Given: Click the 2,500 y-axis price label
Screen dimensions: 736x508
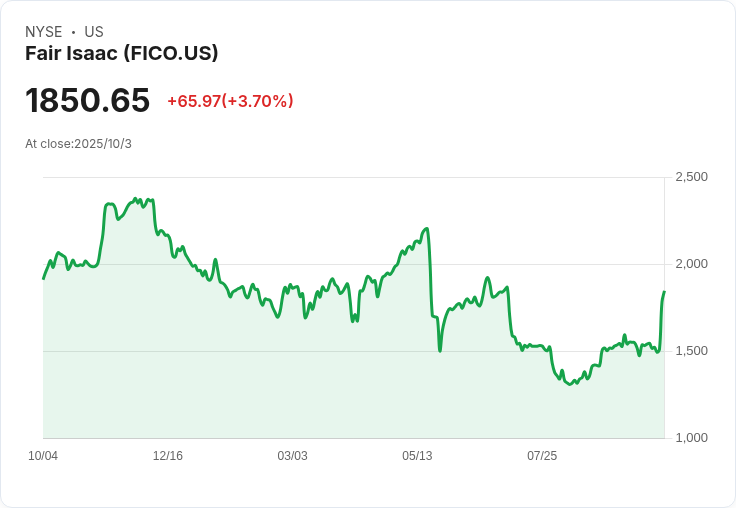Looking at the screenshot, I should click(x=691, y=177).
